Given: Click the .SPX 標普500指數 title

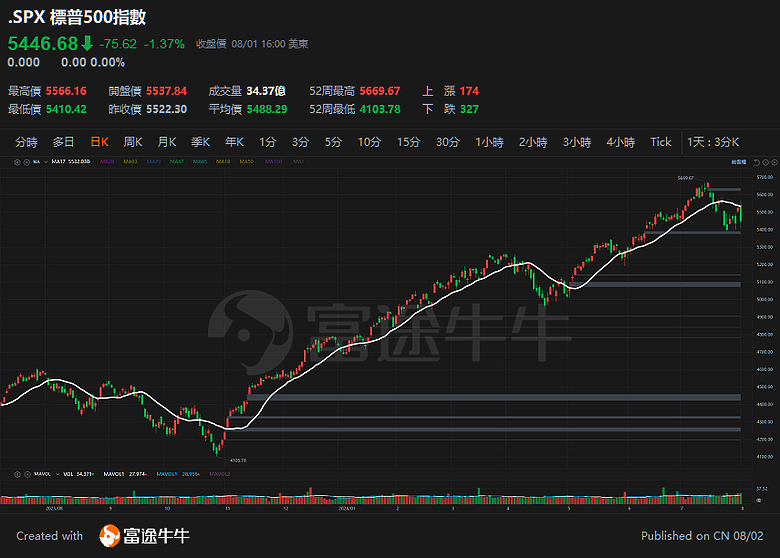Looking at the screenshot, I should pos(77,17).
